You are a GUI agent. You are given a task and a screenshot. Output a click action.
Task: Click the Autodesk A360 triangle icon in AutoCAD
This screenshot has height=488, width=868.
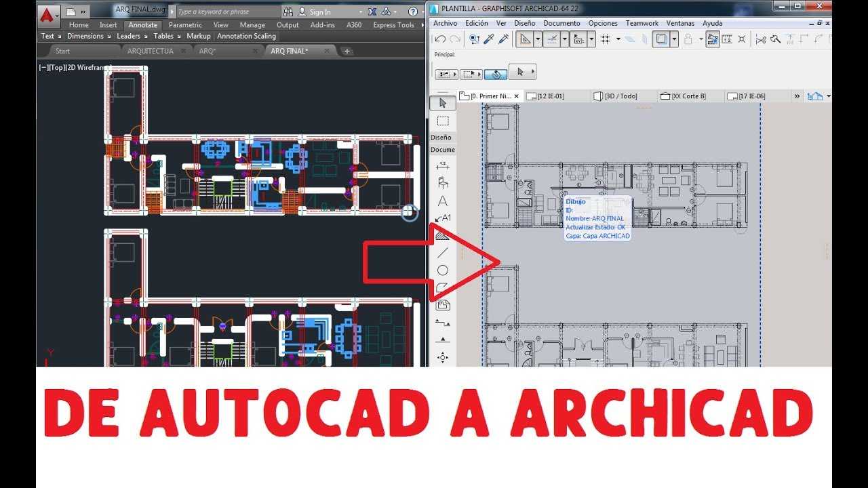coord(386,12)
